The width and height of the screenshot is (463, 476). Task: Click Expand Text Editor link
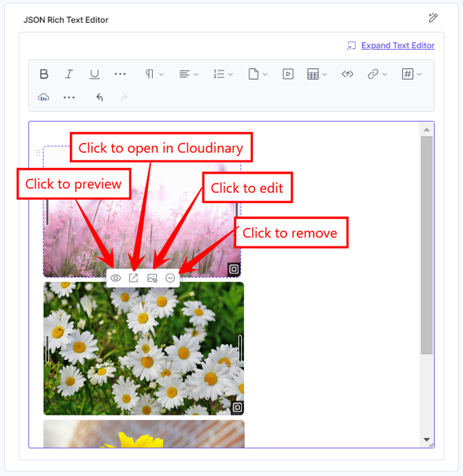398,45
